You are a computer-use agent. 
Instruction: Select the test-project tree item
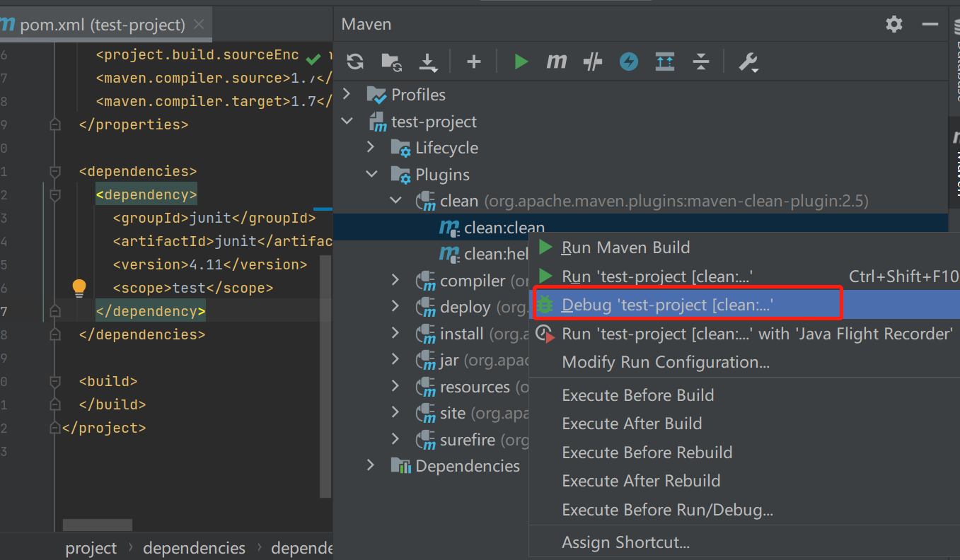point(434,122)
